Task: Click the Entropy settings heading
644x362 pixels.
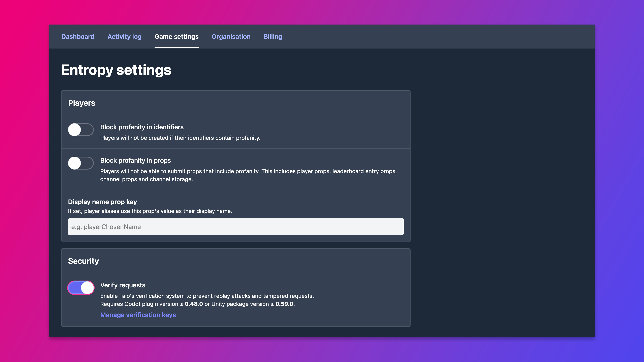Action: click(x=116, y=70)
